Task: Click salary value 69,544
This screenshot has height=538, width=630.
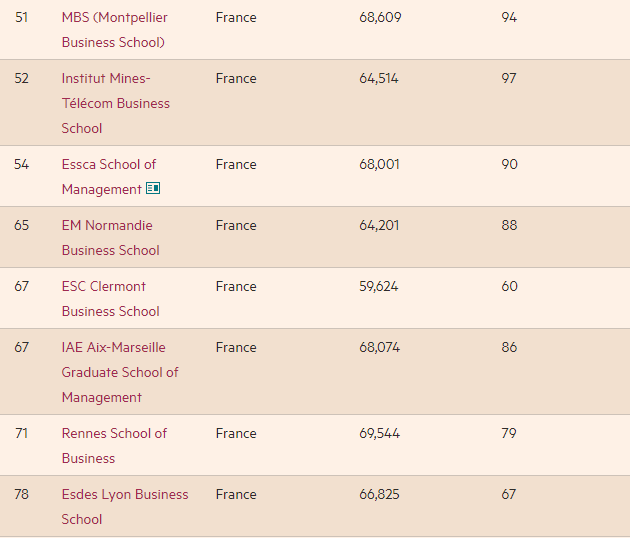Action: 379,434
